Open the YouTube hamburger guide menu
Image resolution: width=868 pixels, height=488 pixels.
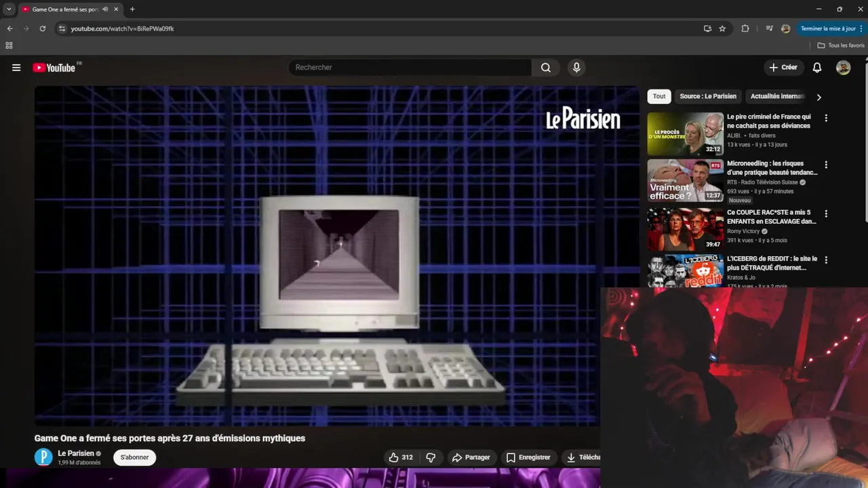16,68
